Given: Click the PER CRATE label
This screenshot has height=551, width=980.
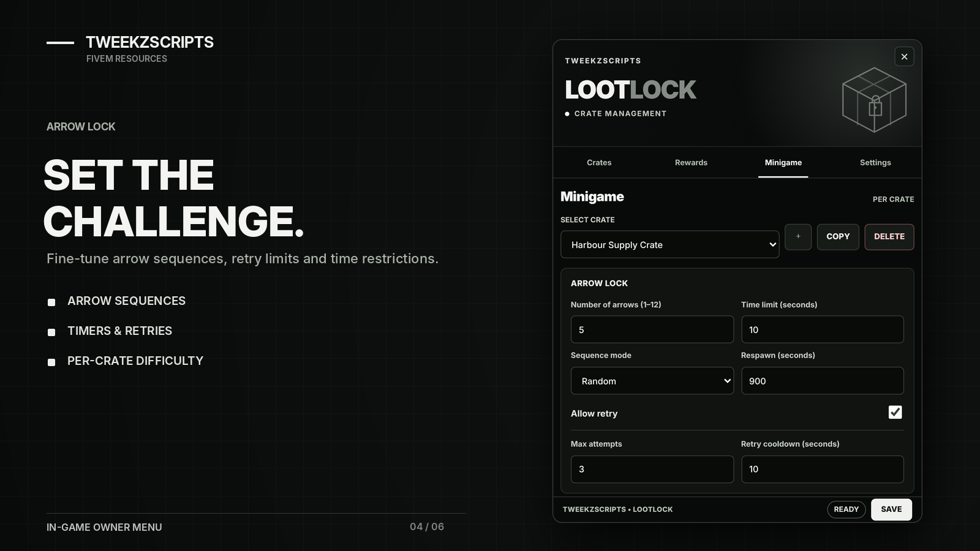Looking at the screenshot, I should click(x=893, y=200).
